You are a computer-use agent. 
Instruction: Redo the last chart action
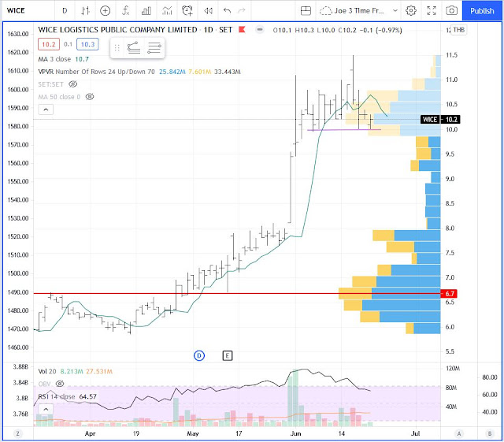242,11
